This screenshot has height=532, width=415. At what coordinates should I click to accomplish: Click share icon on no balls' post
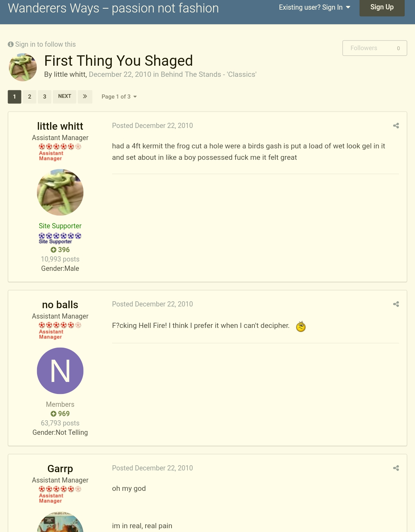(396, 304)
